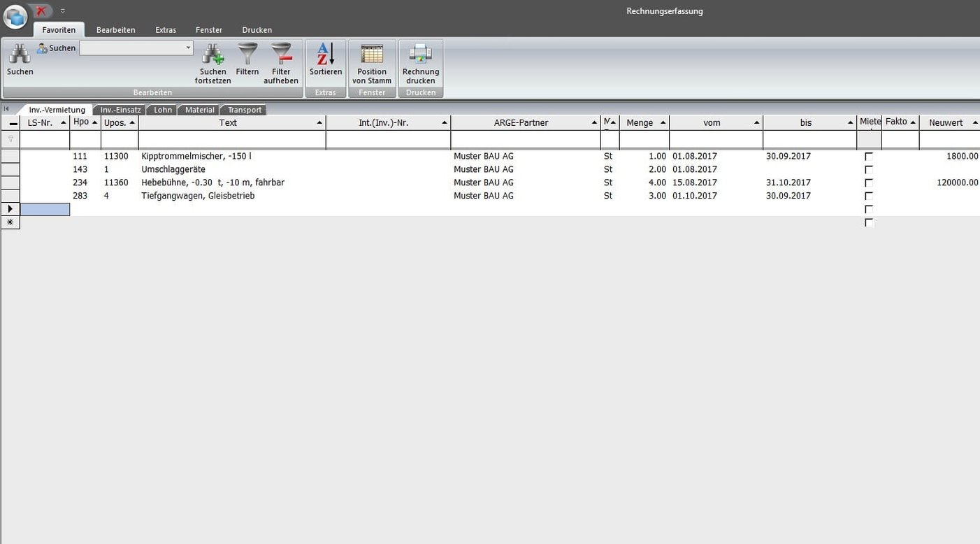Sort by ARGE-Partner column header
980x544 pixels.
[526, 123]
